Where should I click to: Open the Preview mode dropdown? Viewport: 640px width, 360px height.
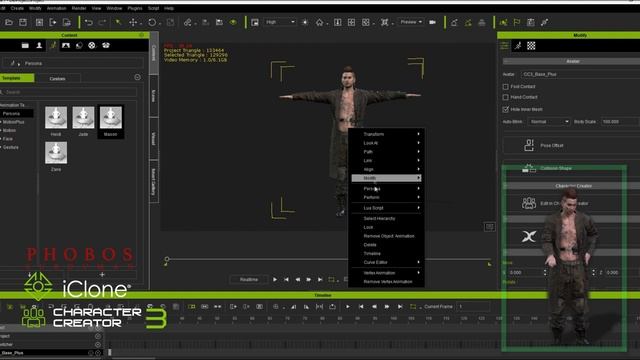[411, 22]
